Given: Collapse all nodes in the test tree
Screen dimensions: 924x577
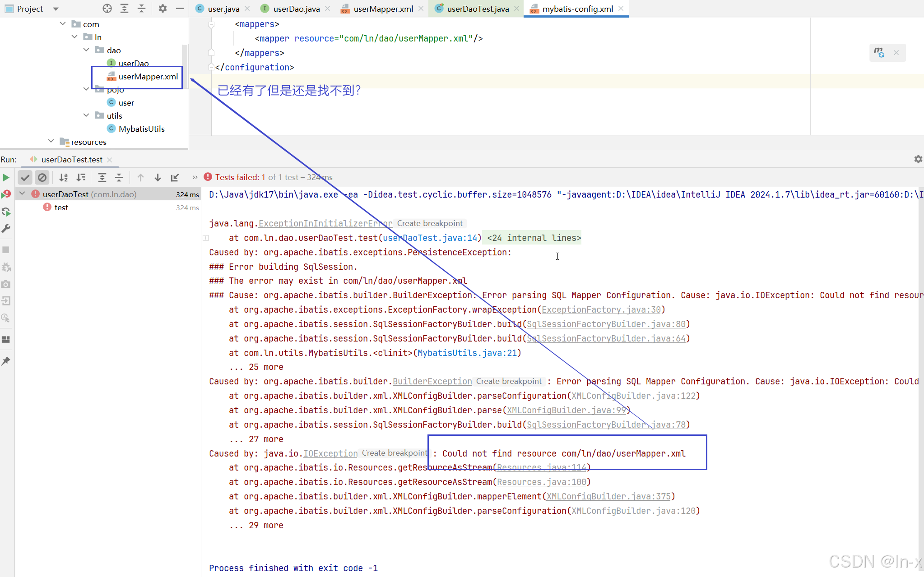Looking at the screenshot, I should [x=119, y=177].
